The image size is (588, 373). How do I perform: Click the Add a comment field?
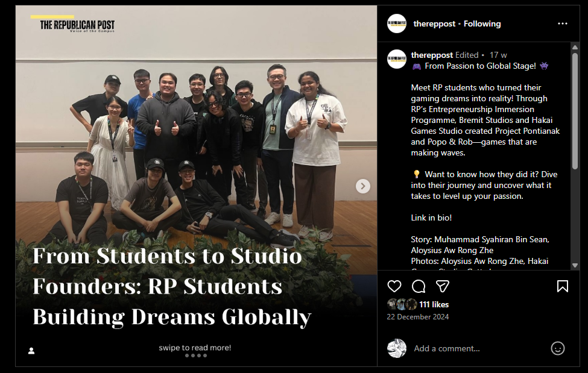(479, 349)
